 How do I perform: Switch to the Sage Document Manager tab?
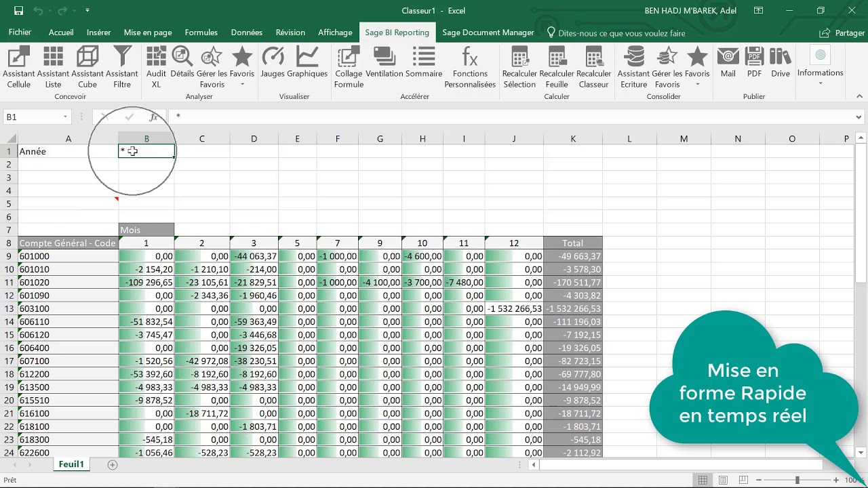(x=488, y=32)
